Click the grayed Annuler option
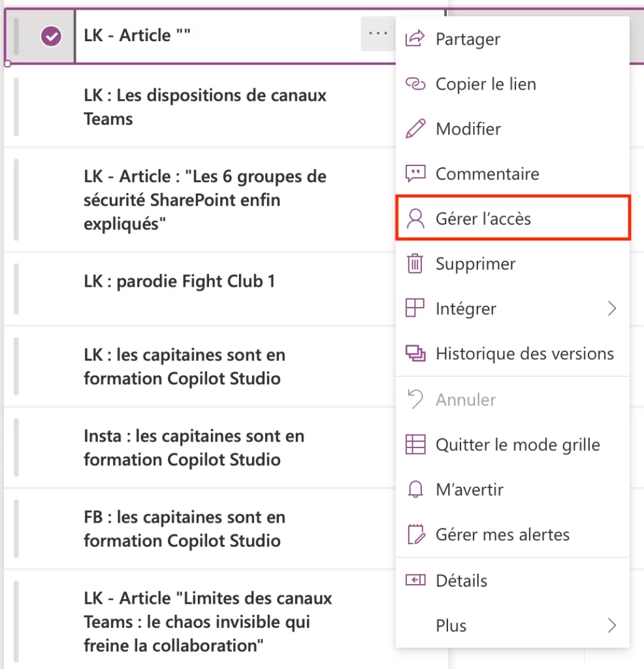Viewport: 644px width, 669px height. [468, 399]
